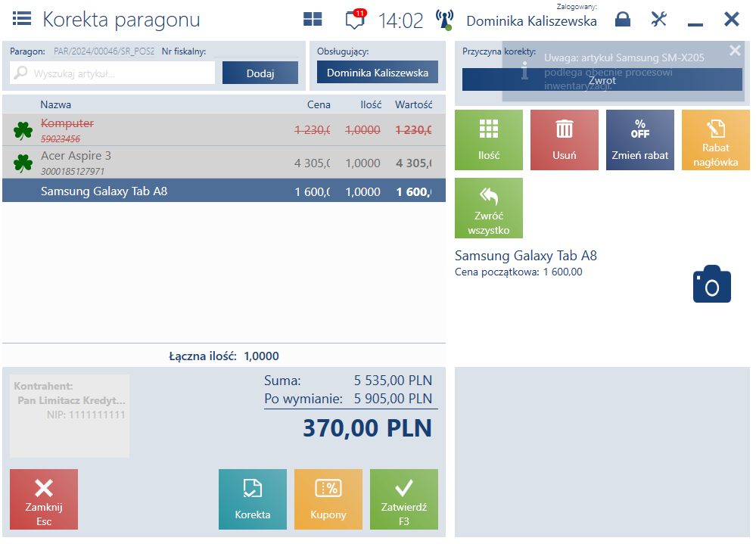756x544 pixels.
Task: Open notifications with 11 badge
Action: click(x=356, y=19)
